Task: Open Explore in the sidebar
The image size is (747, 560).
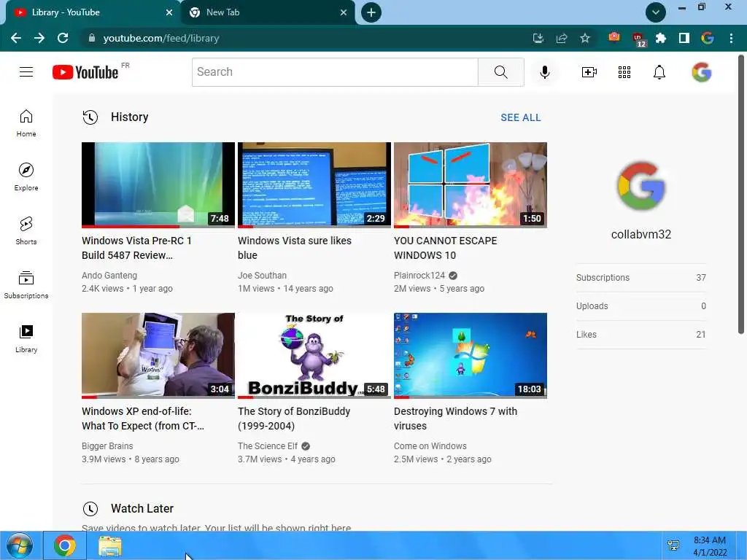Action: tap(26, 176)
